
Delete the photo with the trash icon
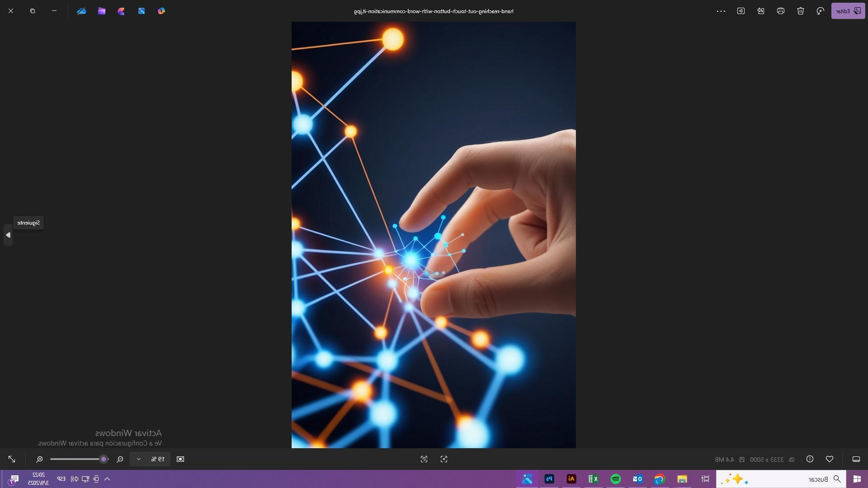tap(800, 11)
